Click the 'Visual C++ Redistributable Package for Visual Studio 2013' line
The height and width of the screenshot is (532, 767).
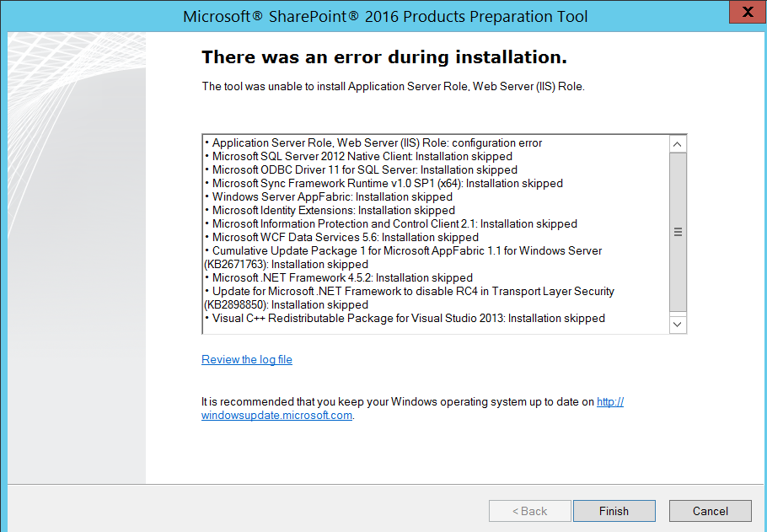click(x=405, y=319)
